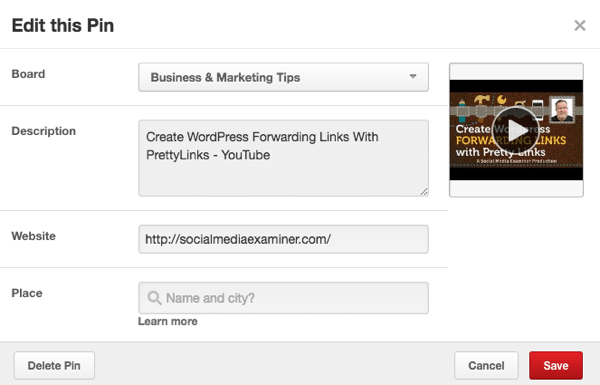
Task: Cancel editing the pin
Action: click(486, 365)
